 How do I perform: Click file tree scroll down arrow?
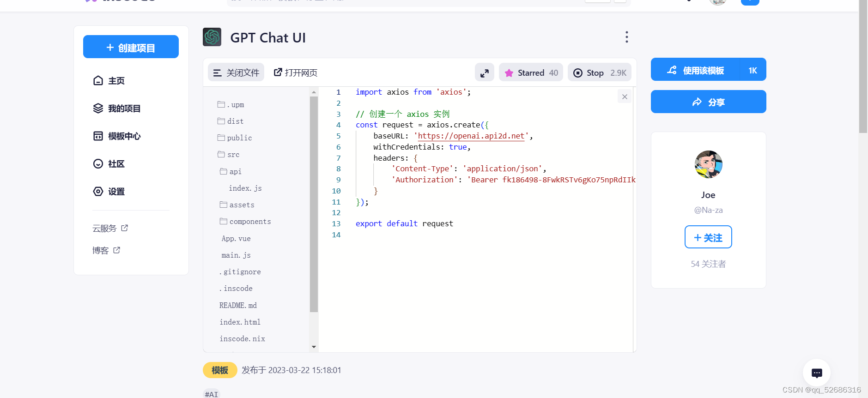click(x=314, y=347)
